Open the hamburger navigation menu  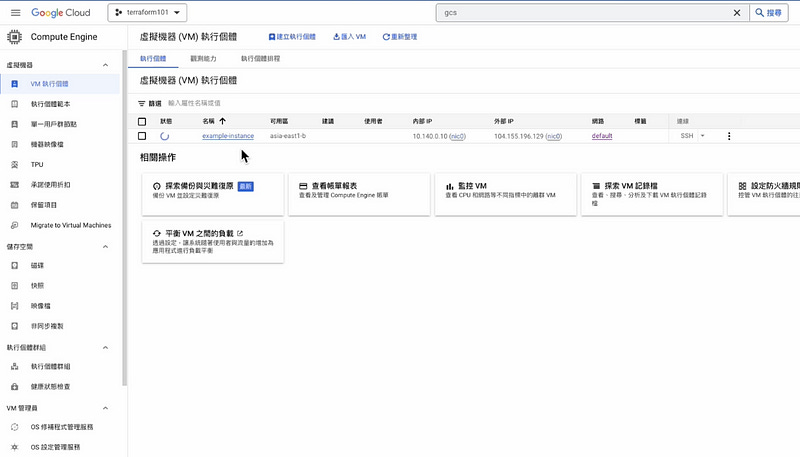(15, 13)
